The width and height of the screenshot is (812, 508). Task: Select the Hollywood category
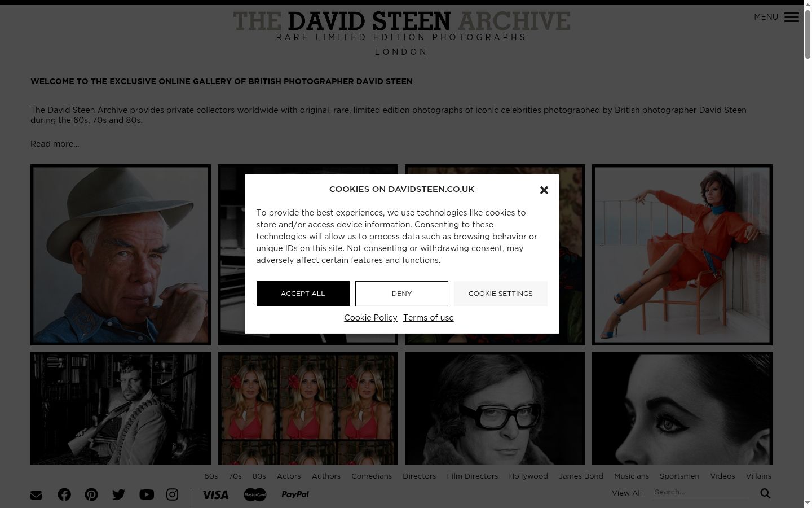pos(528,476)
